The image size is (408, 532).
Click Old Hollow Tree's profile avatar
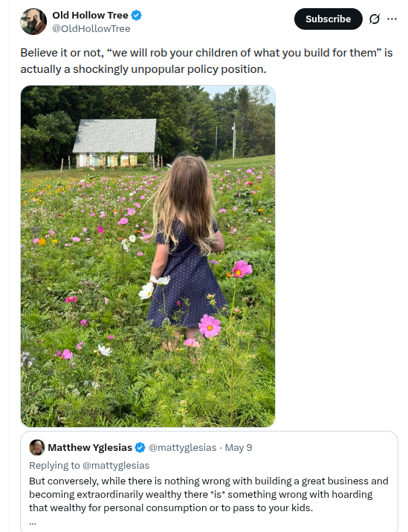(x=33, y=22)
